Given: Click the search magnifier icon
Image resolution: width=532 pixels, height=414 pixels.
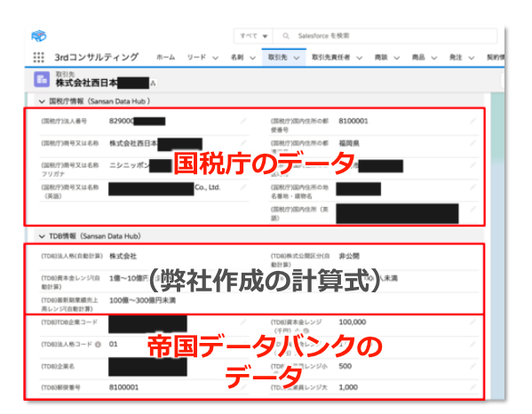Looking at the screenshot, I should click(286, 36).
